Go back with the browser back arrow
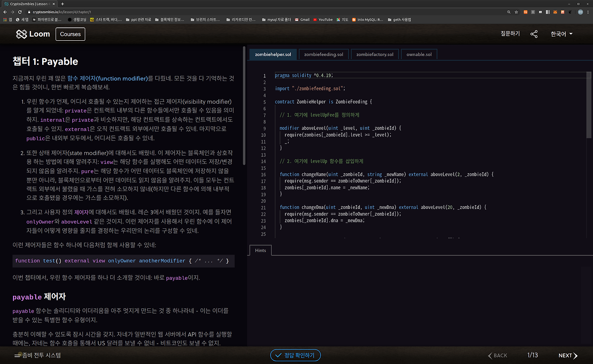 pyautogui.click(x=5, y=12)
